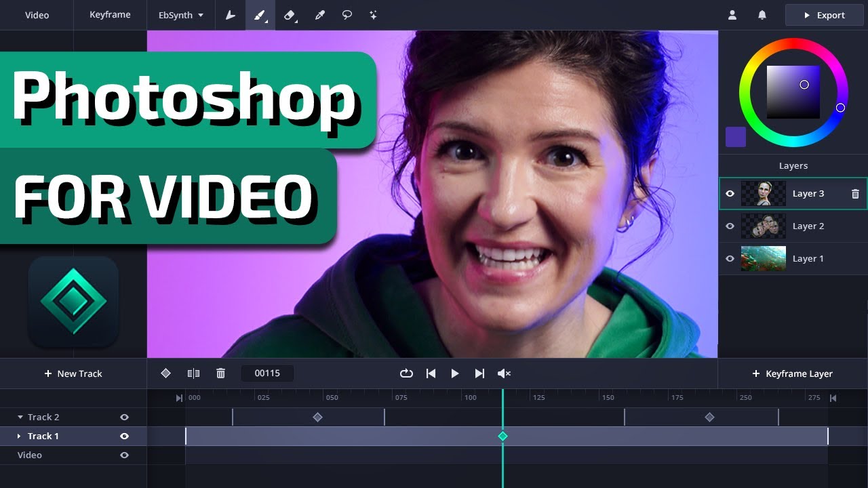Select the arrow selection tool
The width and height of the screenshot is (868, 488).
(231, 15)
